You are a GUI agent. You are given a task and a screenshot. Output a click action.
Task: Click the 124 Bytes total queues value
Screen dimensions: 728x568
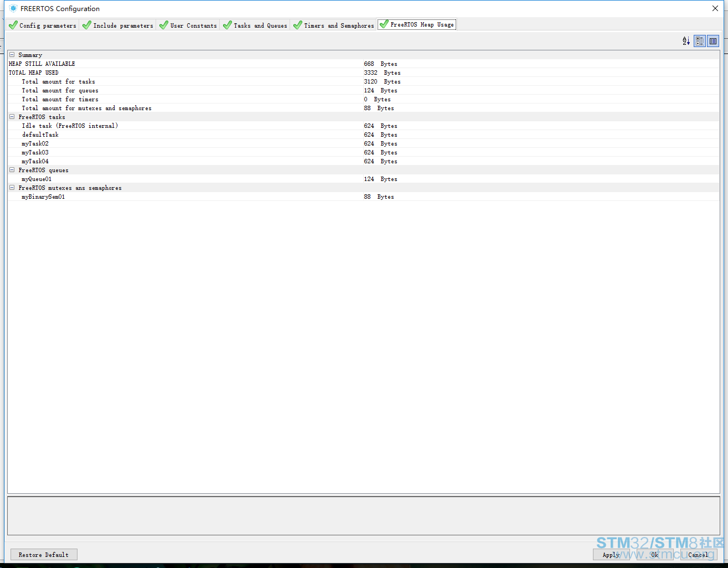(x=380, y=90)
